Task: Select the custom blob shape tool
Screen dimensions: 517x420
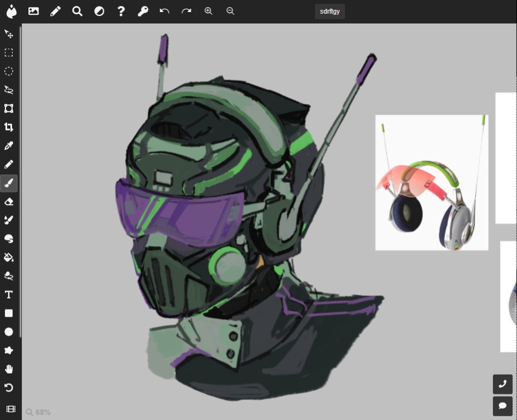Action: [9, 350]
